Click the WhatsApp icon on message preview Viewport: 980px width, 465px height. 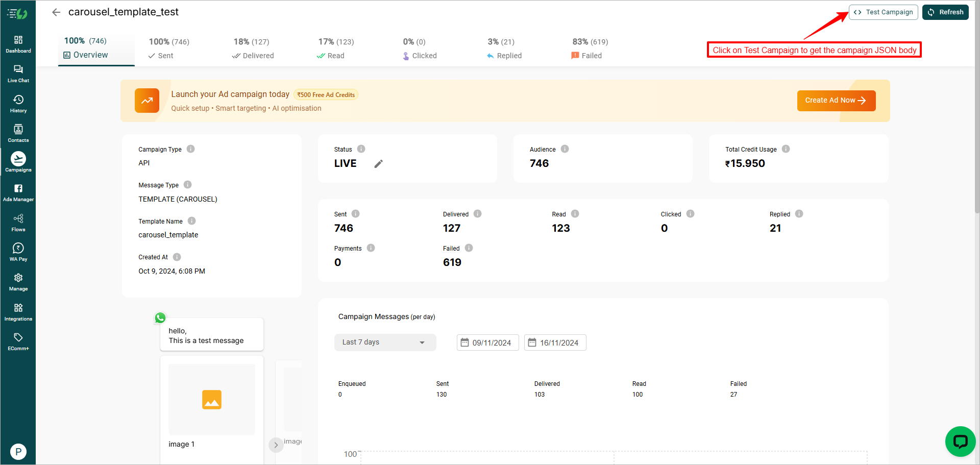click(x=160, y=318)
